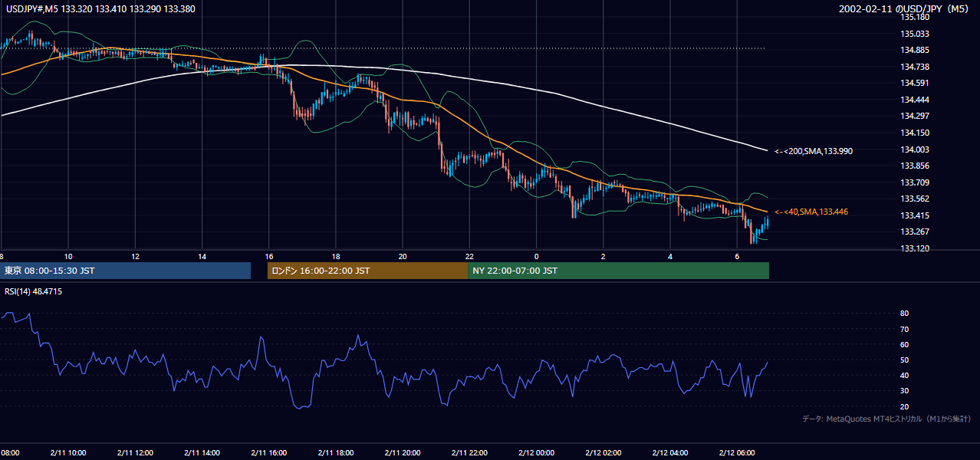The image size is (980, 460).
Task: Click price axis value 134.885
Action: 914,51
